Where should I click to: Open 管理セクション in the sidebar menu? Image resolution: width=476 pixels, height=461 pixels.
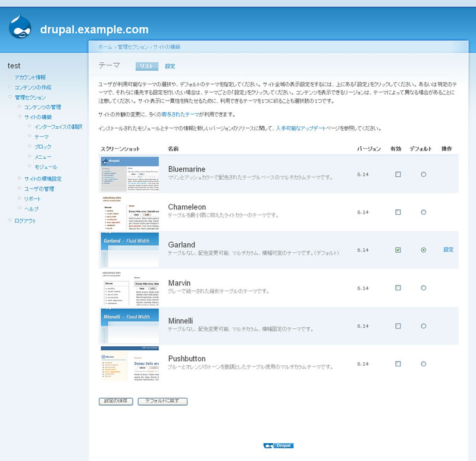click(x=30, y=98)
